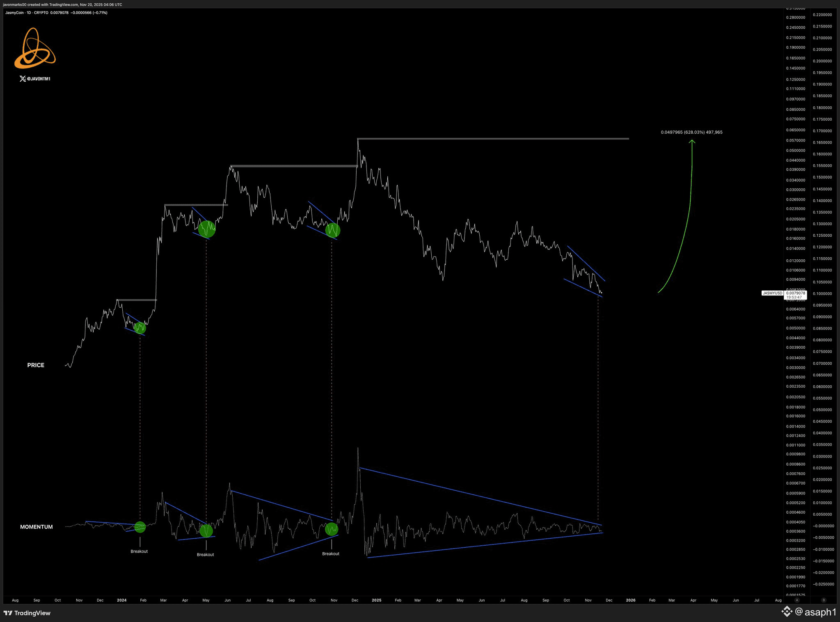840x622 pixels.
Task: Click the 'JasmyCoin · 1D · CRYPTO' chart title
Action: point(27,13)
